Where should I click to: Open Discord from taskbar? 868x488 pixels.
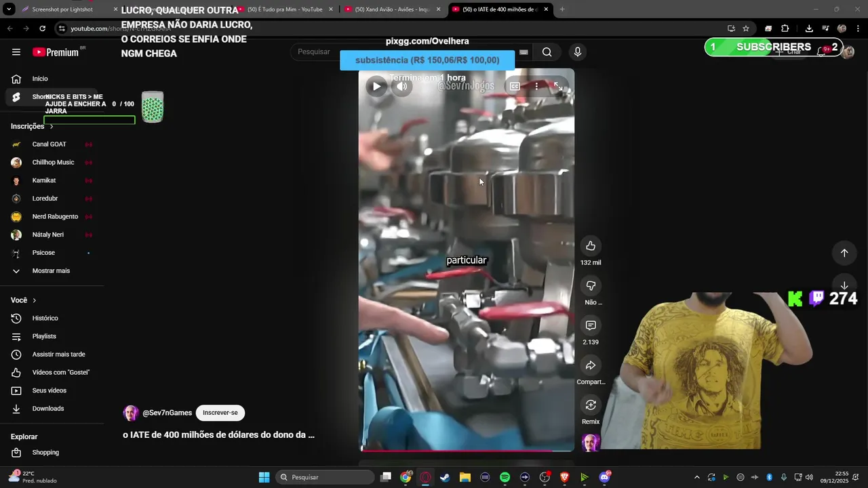click(604, 477)
